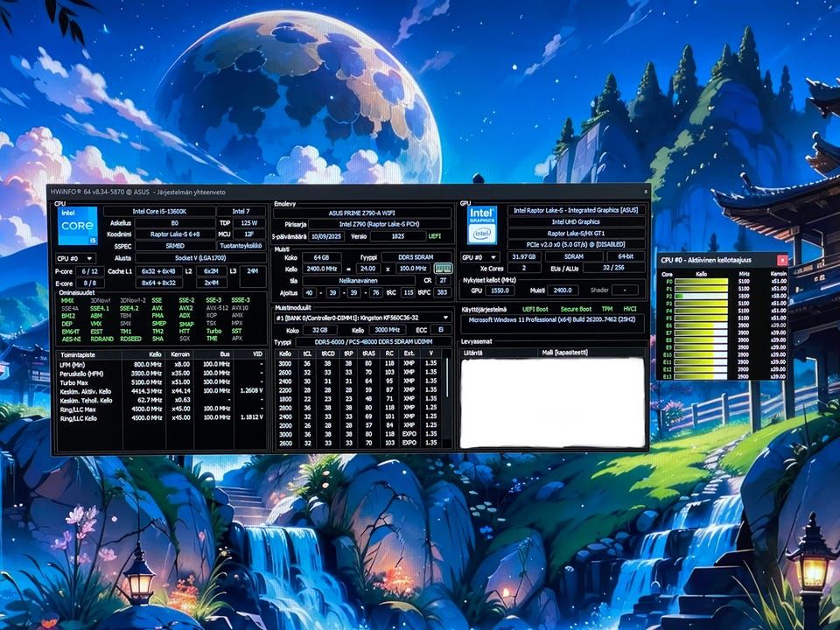Click the Secure Boot label
This screenshot has width=840, height=630.
point(576,309)
